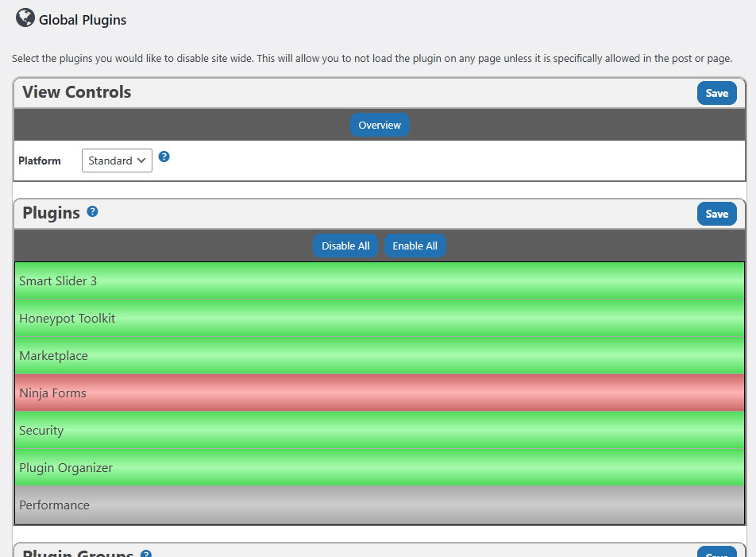Save the Plugins settings
Viewport: 756px width, 557px height.
[716, 213]
